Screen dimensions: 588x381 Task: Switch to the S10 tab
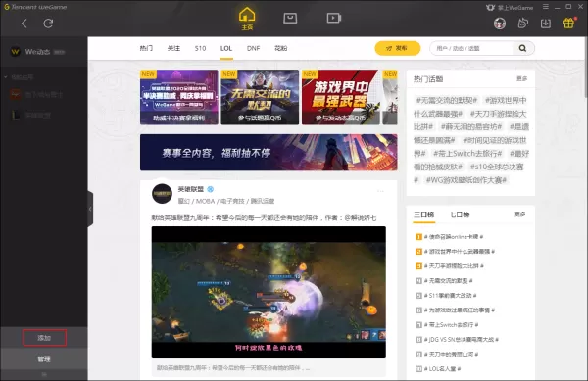click(x=200, y=48)
